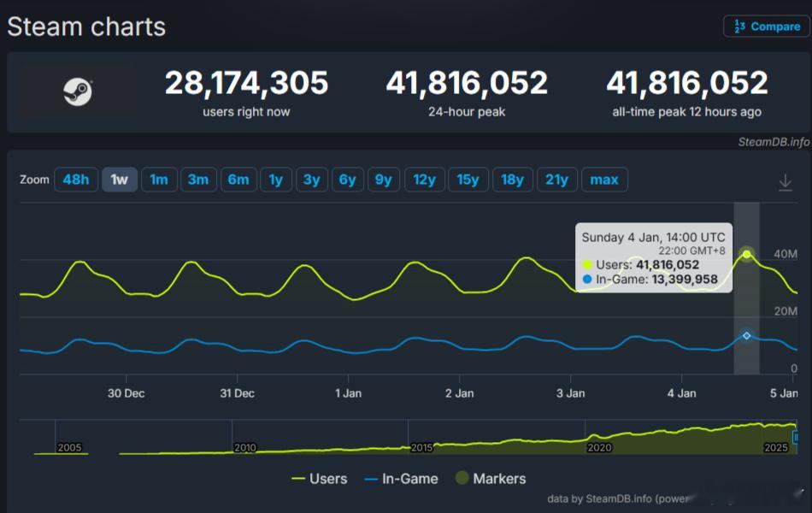The width and height of the screenshot is (812, 513).
Task: Re-select the active 1w zoom range
Action: tap(120, 180)
